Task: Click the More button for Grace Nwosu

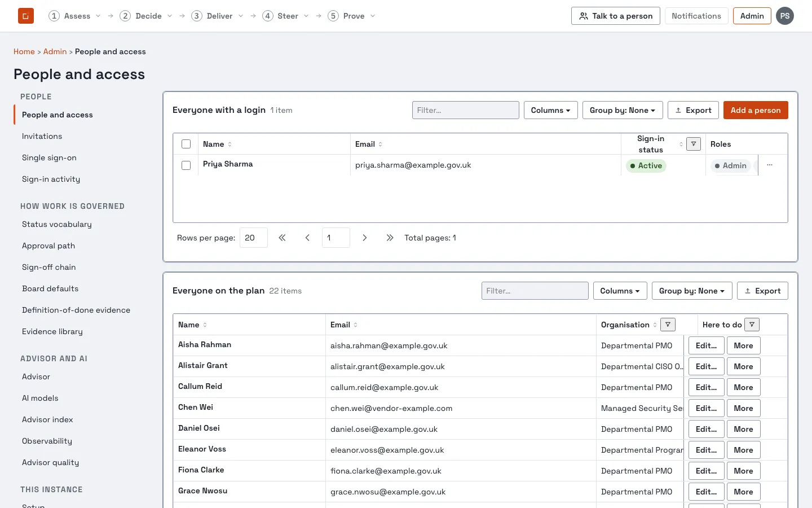Action: [743, 492]
